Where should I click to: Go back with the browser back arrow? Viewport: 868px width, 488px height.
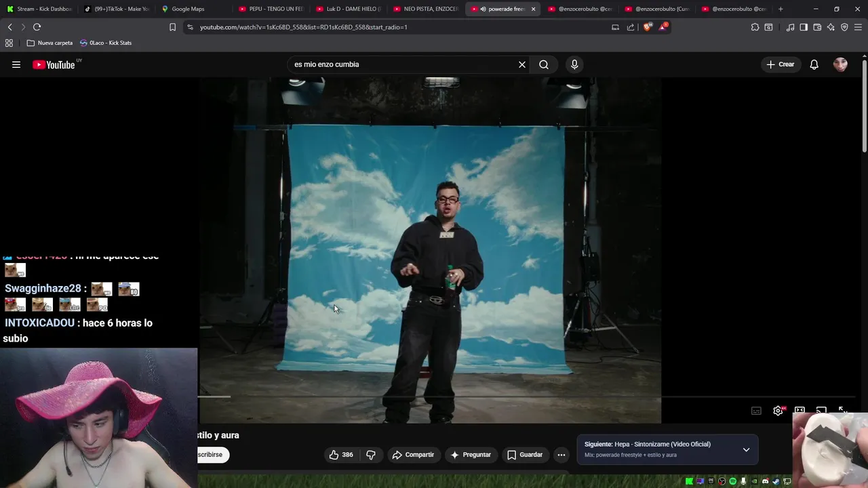(x=9, y=27)
